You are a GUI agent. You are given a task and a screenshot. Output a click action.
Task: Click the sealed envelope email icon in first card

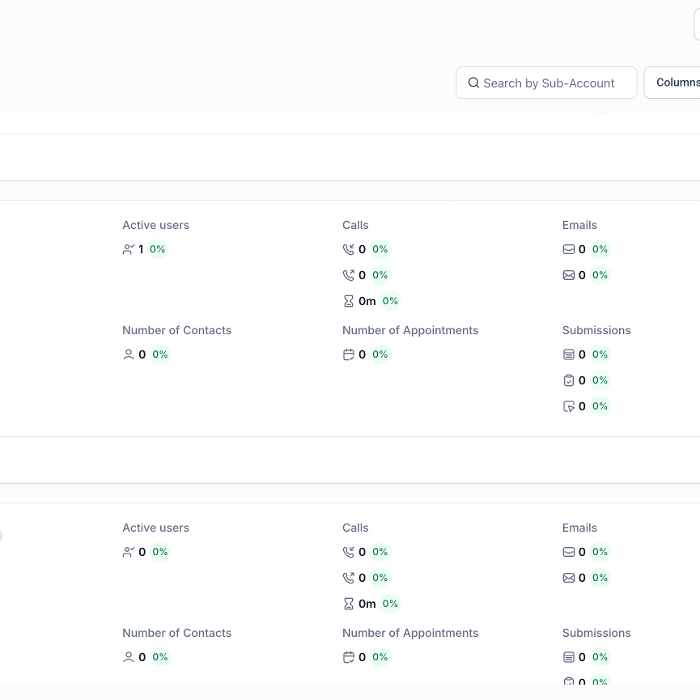coord(568,275)
